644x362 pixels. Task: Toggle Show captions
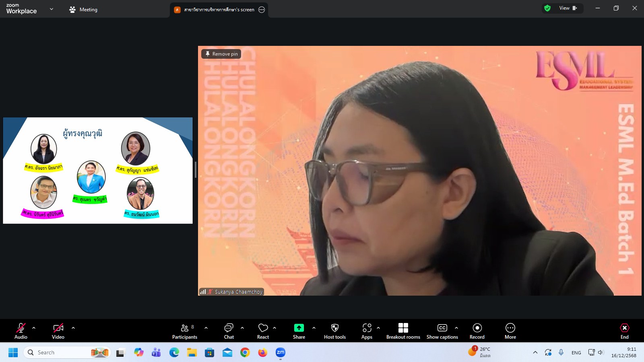(442, 331)
